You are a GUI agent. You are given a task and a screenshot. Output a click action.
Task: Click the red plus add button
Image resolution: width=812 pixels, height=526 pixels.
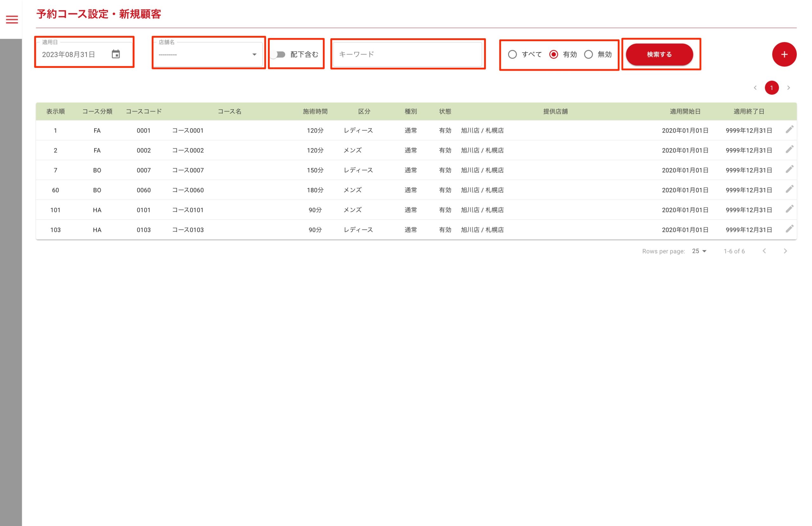point(784,54)
